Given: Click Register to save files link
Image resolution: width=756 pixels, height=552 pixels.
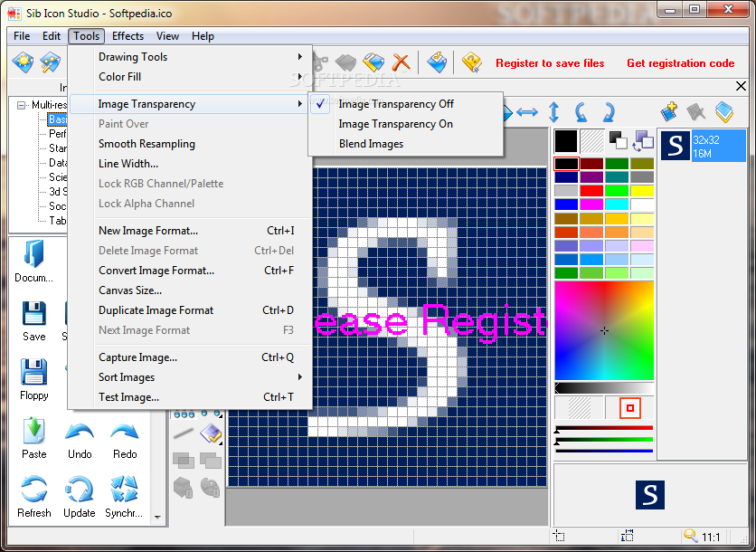Looking at the screenshot, I should [550, 63].
